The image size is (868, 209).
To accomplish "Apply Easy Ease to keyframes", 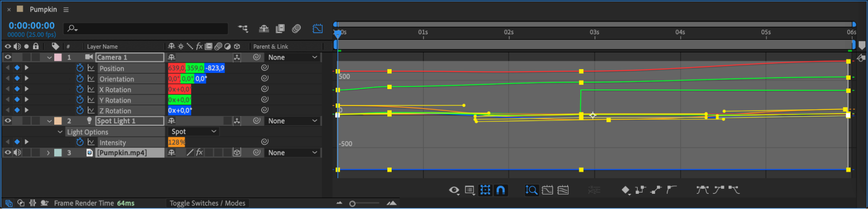I will click(x=702, y=189).
